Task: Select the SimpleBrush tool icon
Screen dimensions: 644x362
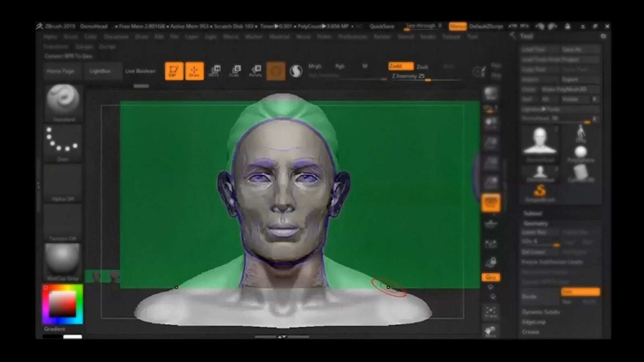Action: (x=540, y=193)
